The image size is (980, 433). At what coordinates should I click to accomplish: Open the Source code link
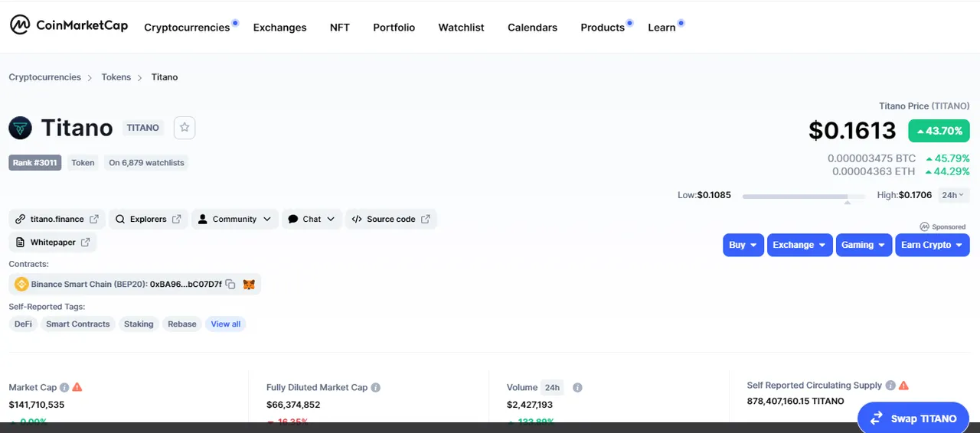(391, 219)
